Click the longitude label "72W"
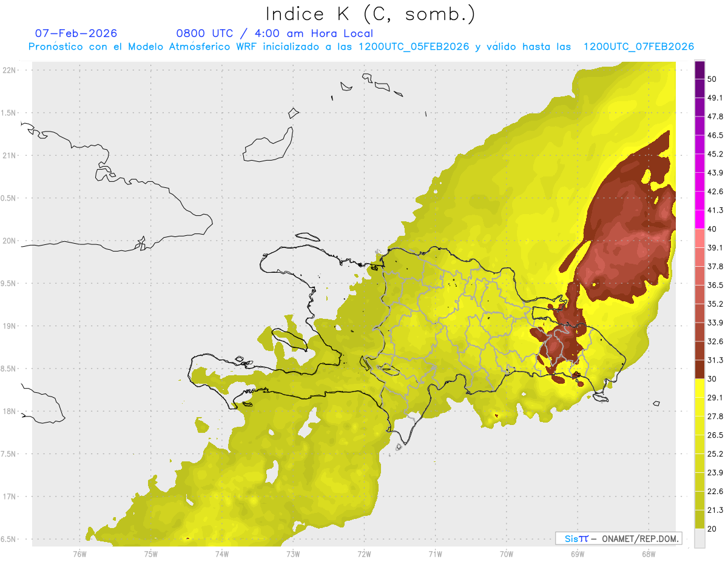This screenshot has width=728, height=562. [x=364, y=553]
